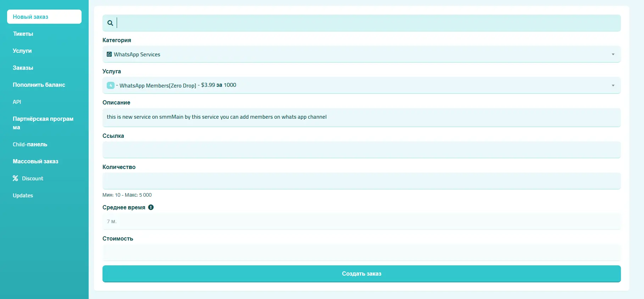Click the Категория label
This screenshot has width=644, height=299.
(117, 40)
